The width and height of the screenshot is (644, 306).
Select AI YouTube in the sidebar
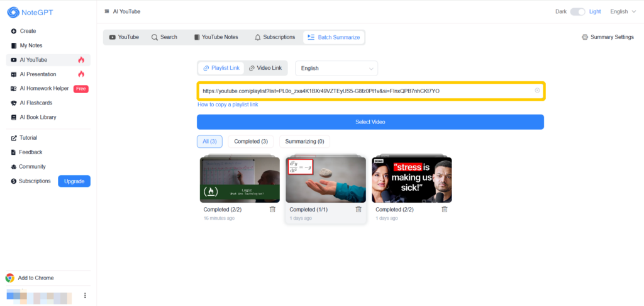[x=48, y=60]
